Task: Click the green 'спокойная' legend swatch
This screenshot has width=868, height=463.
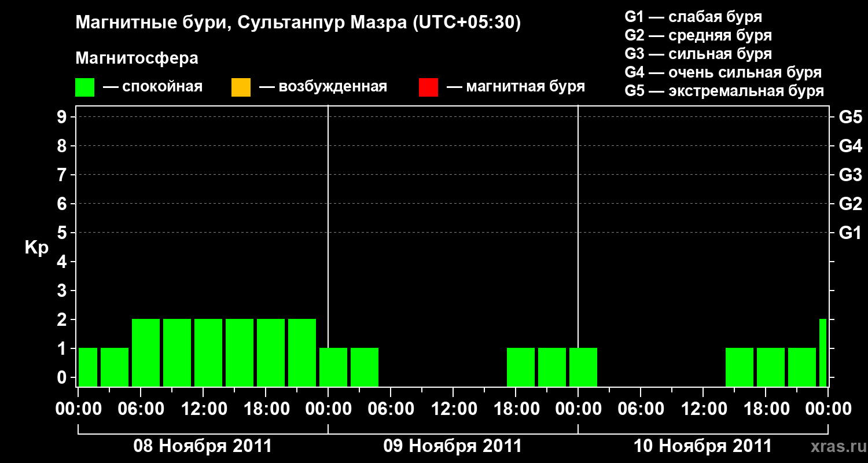Action: [85, 87]
